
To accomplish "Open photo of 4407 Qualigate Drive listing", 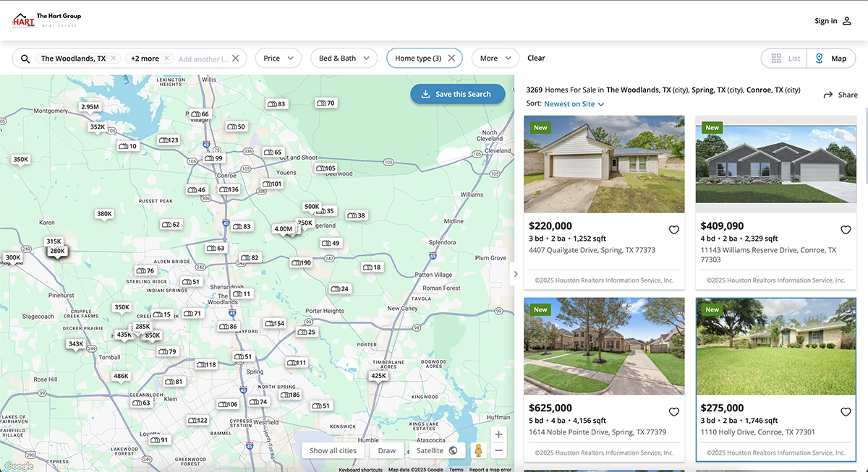I will [604, 164].
